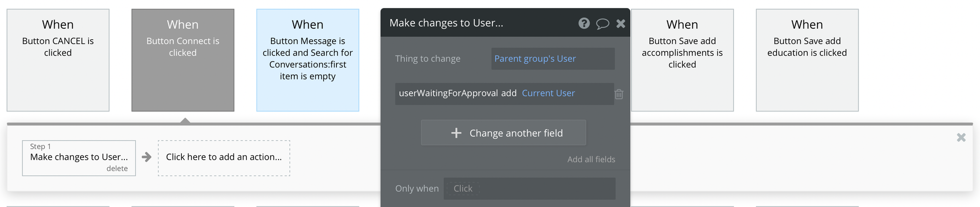Viewport: 980px width, 207px height.
Task: Delete the userWaitingForApproval field with trash icon
Action: pyautogui.click(x=619, y=94)
